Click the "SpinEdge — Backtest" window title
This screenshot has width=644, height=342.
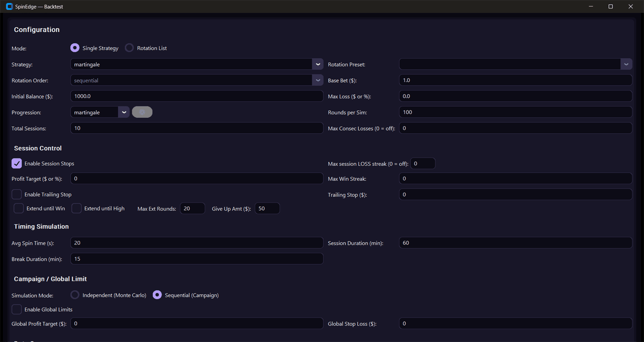pyautogui.click(x=39, y=7)
